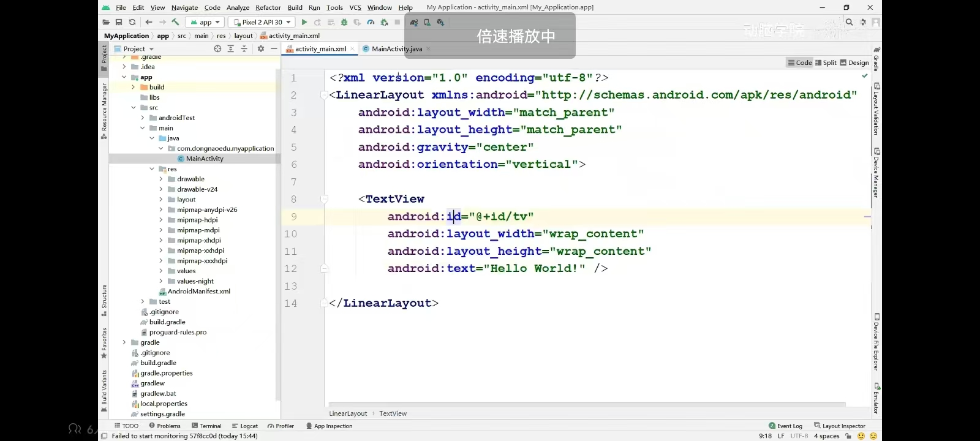Open the Terminal tool window

tap(206, 426)
